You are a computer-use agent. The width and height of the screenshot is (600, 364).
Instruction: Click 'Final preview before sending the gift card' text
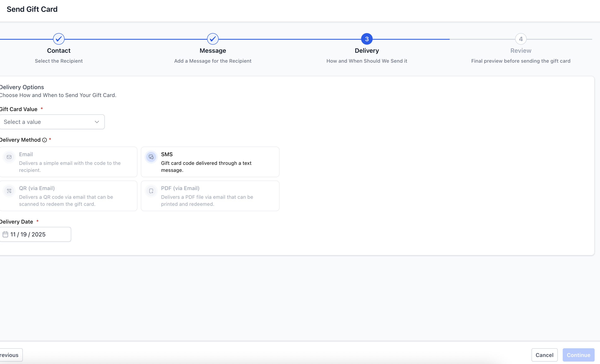(521, 61)
